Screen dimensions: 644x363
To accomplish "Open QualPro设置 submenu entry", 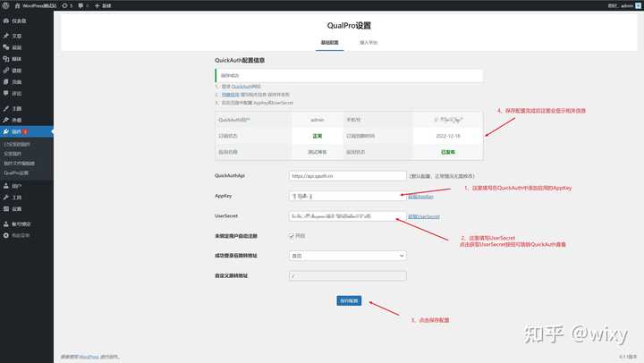I will coord(16,173).
